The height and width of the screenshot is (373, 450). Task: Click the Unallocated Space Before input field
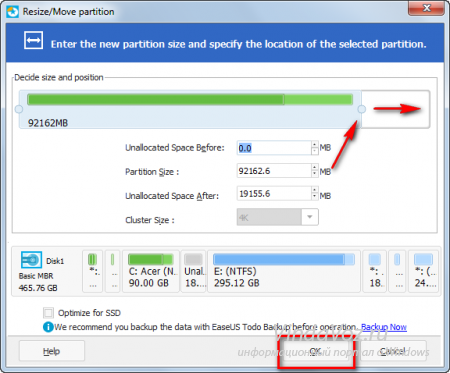[x=274, y=148]
